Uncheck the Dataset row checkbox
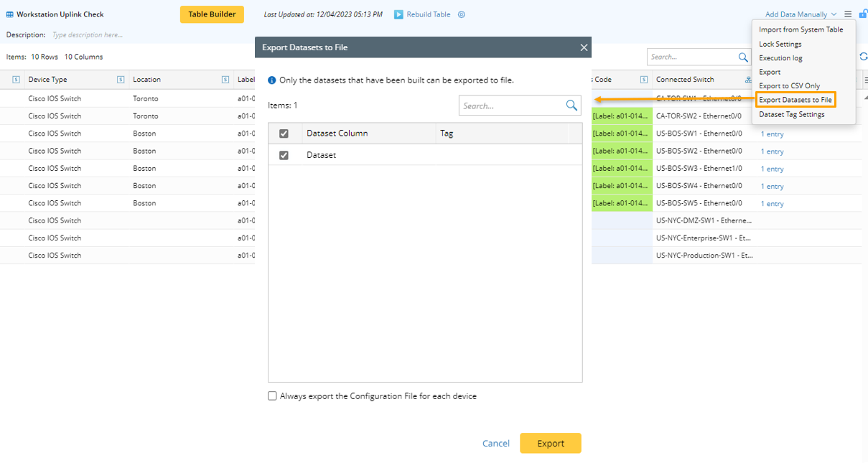The width and height of the screenshot is (868, 463). click(x=284, y=155)
